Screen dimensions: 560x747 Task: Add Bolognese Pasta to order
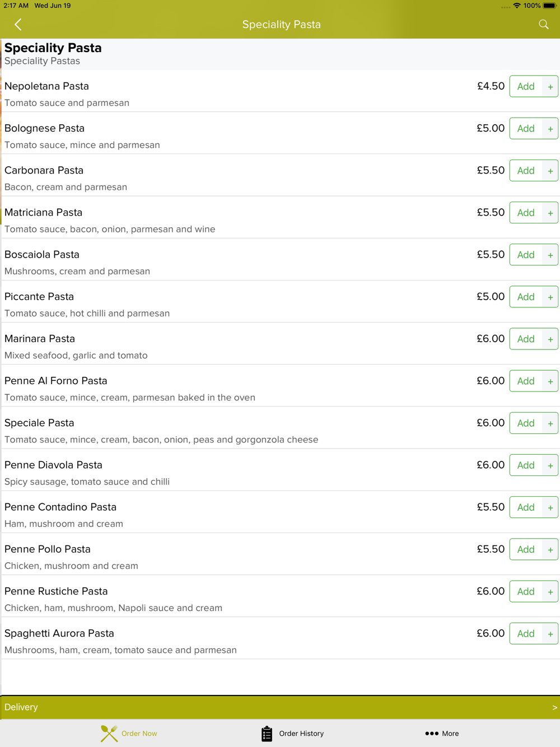click(x=526, y=129)
